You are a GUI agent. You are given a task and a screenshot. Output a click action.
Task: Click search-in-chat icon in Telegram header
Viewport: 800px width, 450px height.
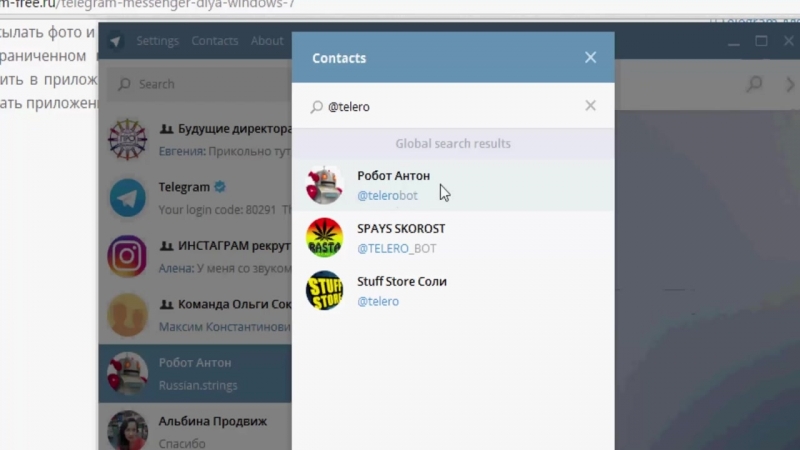point(754,84)
